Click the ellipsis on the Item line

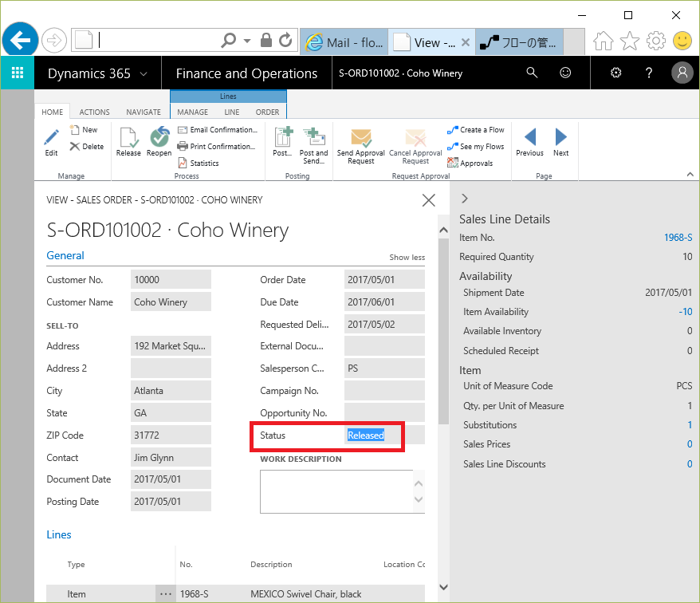(x=165, y=594)
